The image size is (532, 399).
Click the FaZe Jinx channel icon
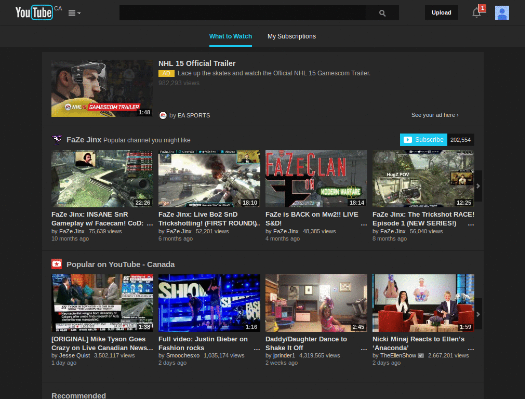pos(57,139)
